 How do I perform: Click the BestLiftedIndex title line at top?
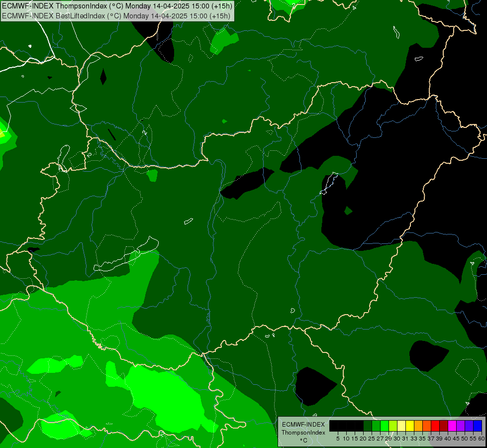[116, 16]
